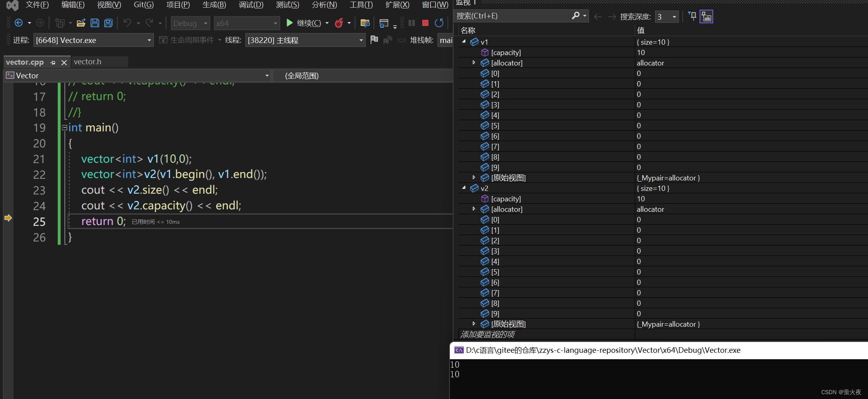Toggle the filter pin icon in watch window
The image size is (868, 399).
692,16
